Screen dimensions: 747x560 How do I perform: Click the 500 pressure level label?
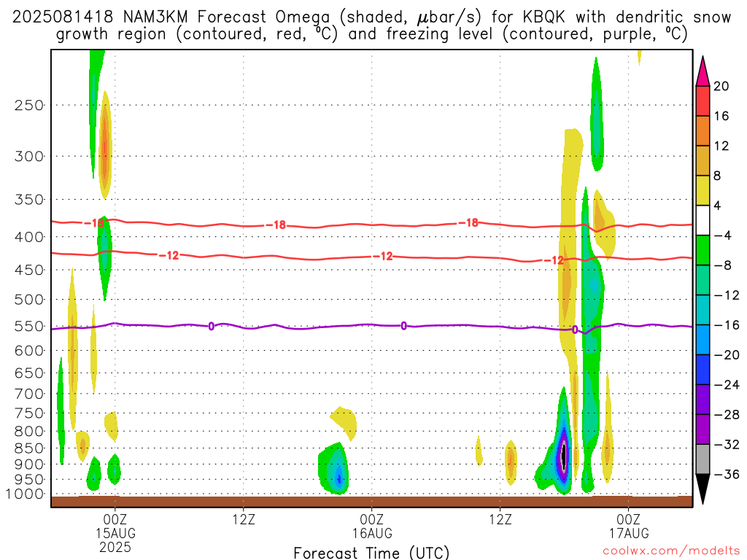29,300
